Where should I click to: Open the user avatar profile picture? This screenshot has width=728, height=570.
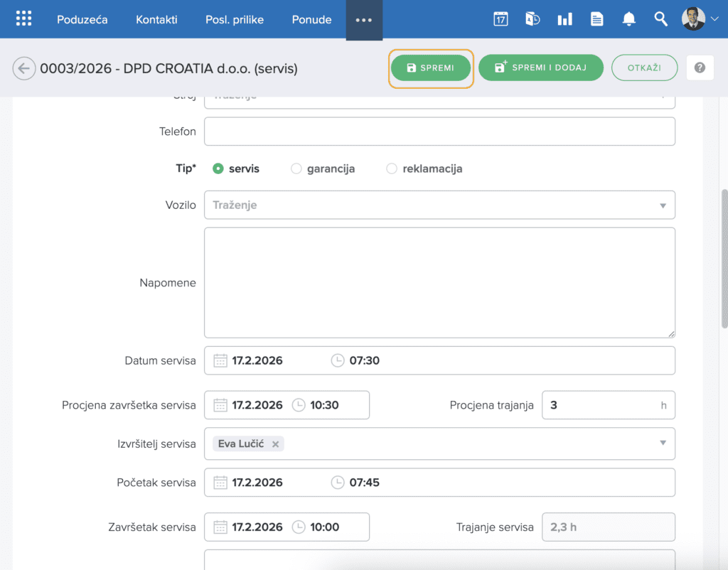tap(693, 19)
